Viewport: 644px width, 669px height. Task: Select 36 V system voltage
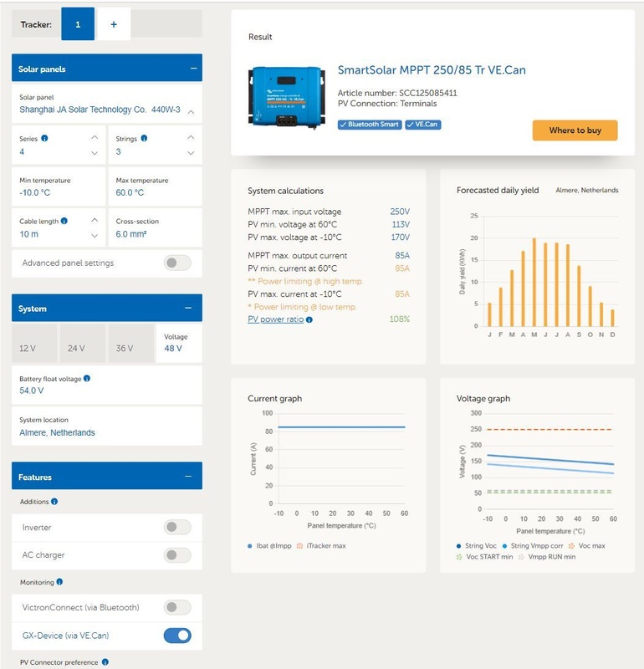tap(130, 344)
